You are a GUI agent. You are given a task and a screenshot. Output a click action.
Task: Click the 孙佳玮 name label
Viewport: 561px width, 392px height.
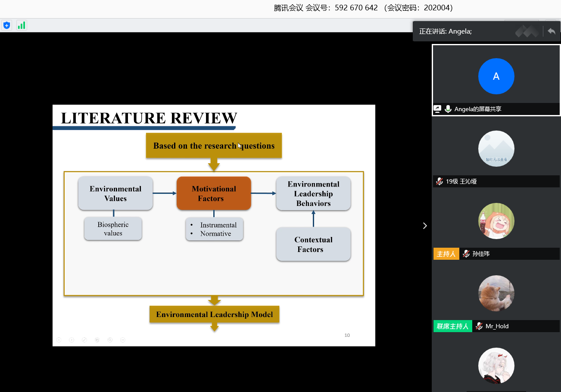click(x=481, y=254)
